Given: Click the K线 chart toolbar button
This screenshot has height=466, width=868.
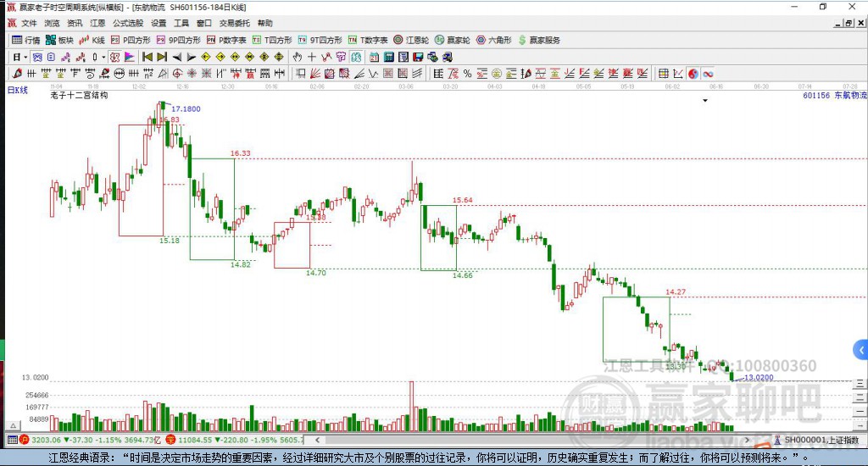Looking at the screenshot, I should (92, 40).
